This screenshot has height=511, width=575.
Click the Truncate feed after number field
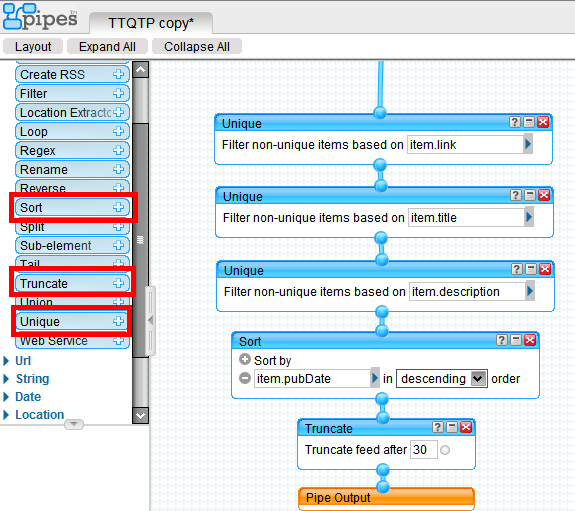click(424, 449)
